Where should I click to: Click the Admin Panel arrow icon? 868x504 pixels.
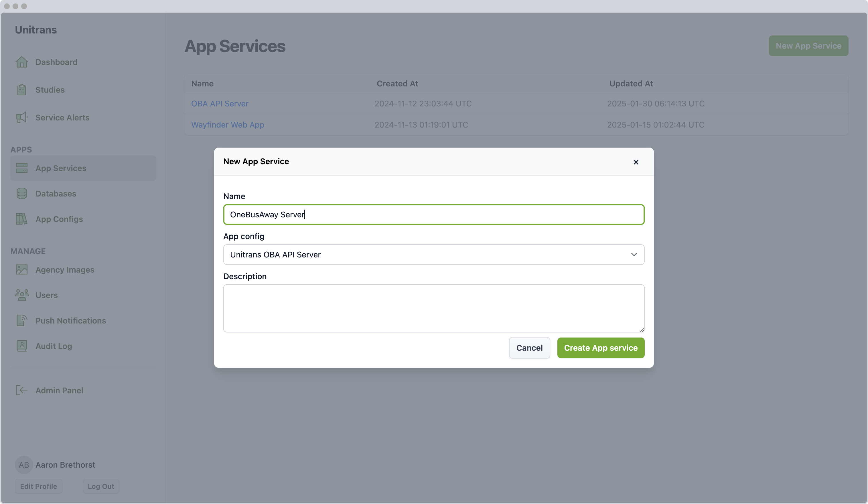tap(22, 390)
